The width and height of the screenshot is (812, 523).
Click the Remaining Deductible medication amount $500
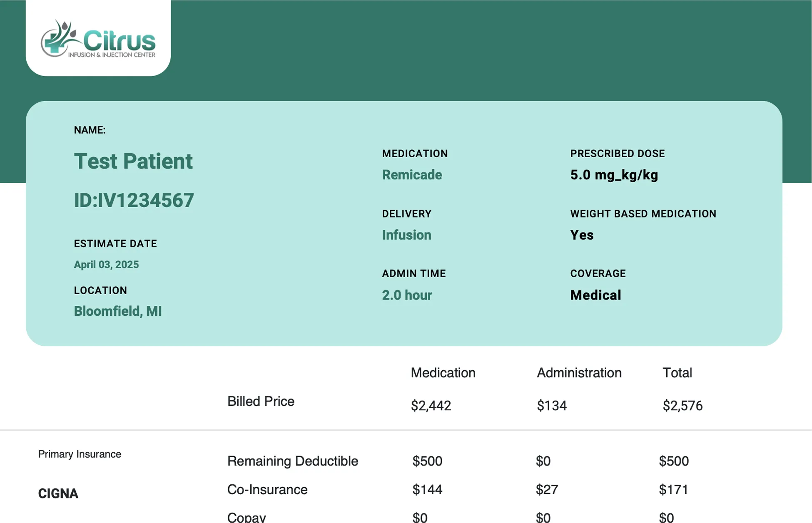tap(427, 461)
